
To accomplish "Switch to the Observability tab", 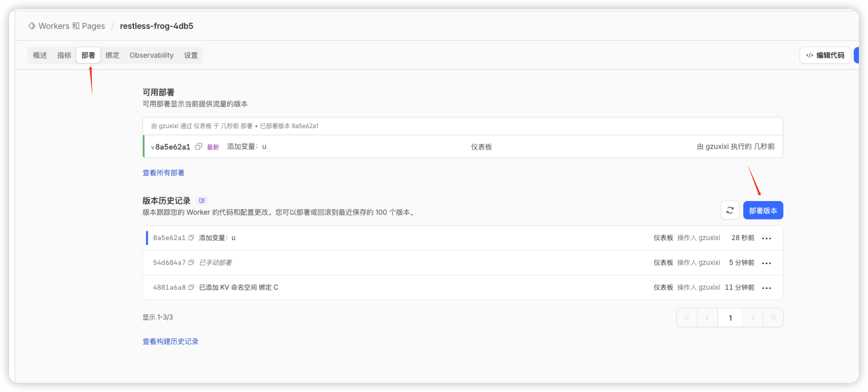I will tap(152, 55).
